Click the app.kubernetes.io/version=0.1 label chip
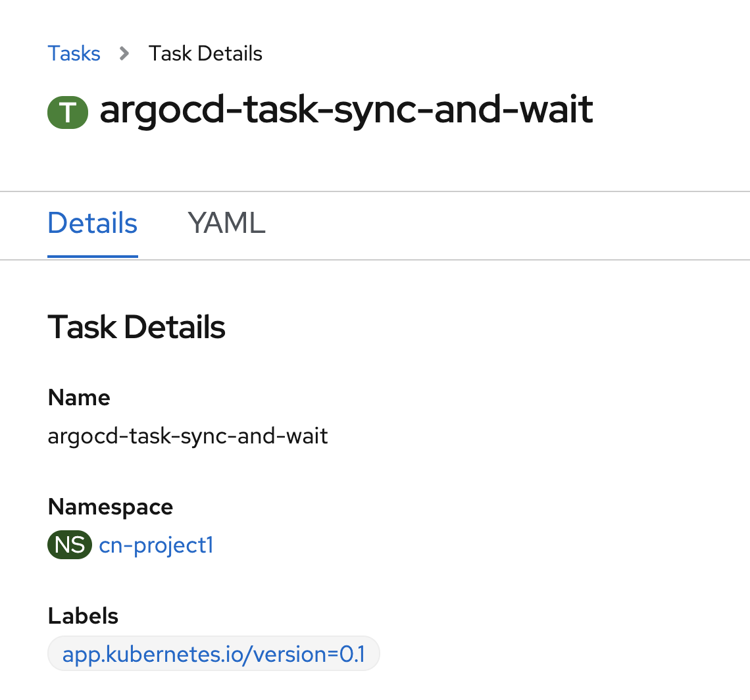 [x=213, y=653]
